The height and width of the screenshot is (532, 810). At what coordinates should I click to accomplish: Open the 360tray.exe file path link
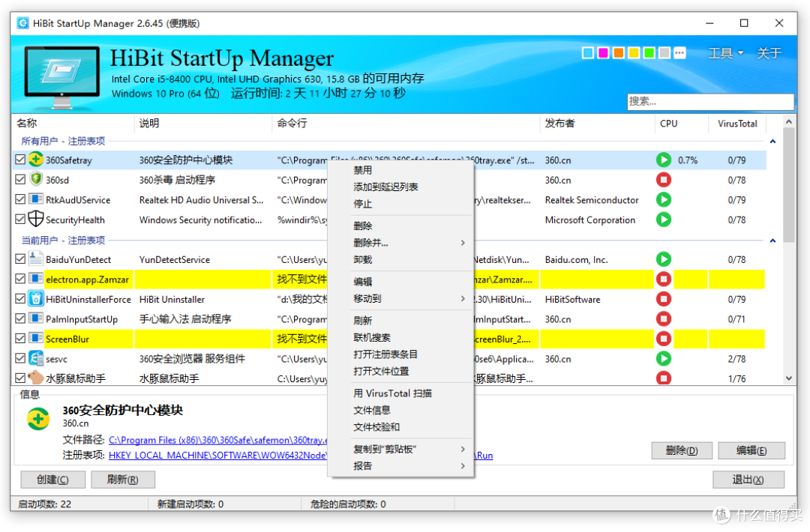[x=218, y=440]
